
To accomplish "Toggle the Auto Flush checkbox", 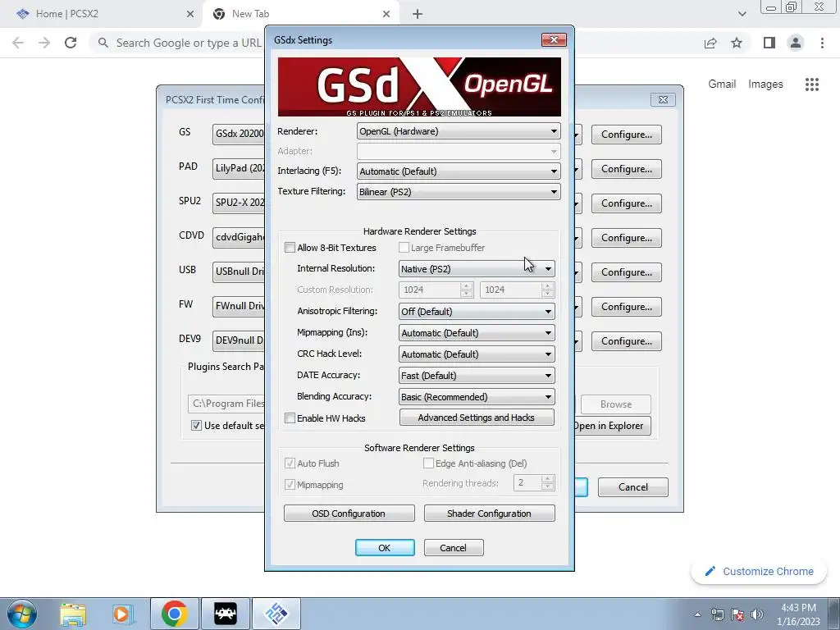I will click(x=290, y=463).
